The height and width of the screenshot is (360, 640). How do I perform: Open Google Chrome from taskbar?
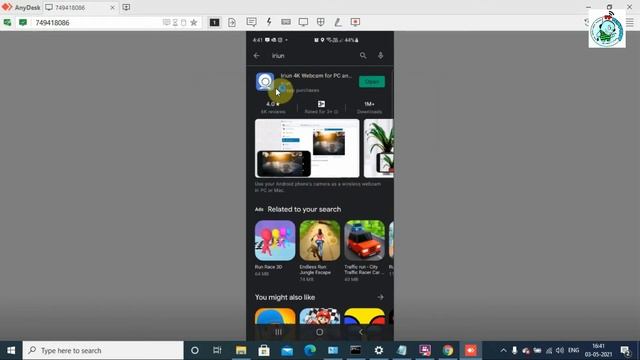point(448,350)
